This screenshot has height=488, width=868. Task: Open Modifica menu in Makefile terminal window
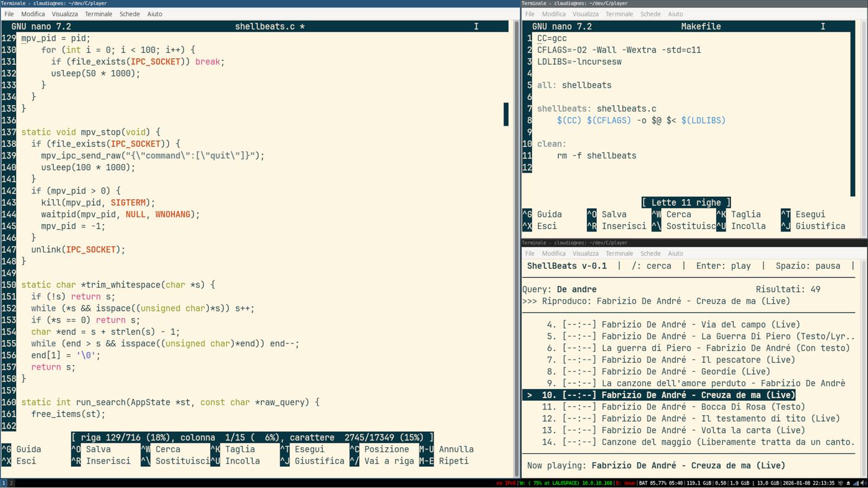[x=554, y=14]
